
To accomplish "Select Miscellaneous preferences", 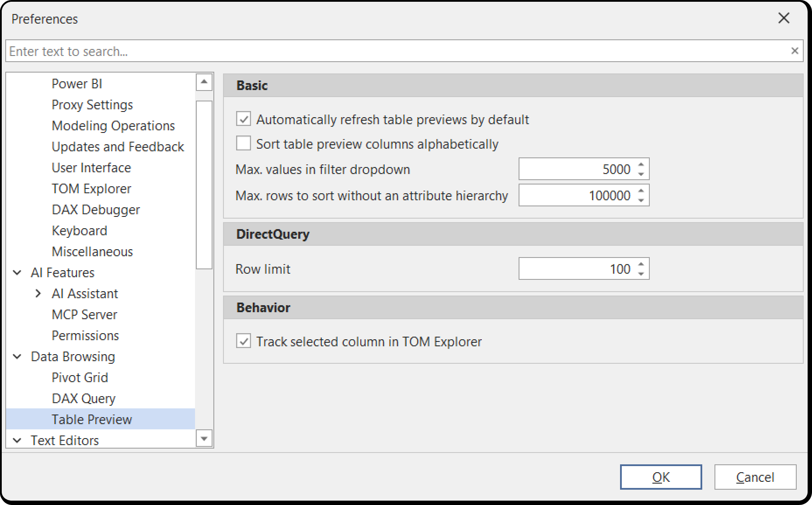I will 92,251.
